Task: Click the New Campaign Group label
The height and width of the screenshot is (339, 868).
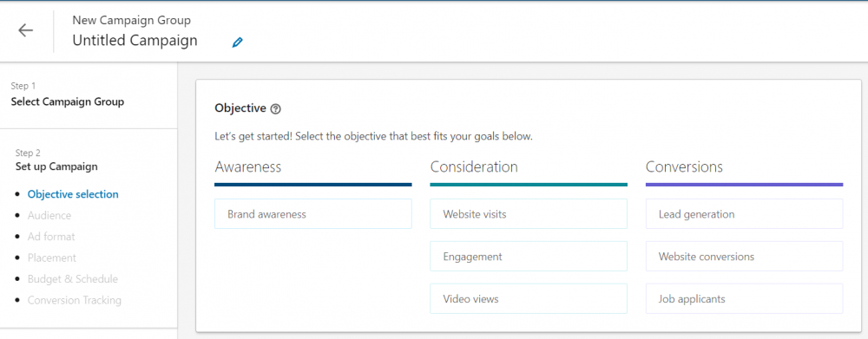Action: (x=132, y=21)
